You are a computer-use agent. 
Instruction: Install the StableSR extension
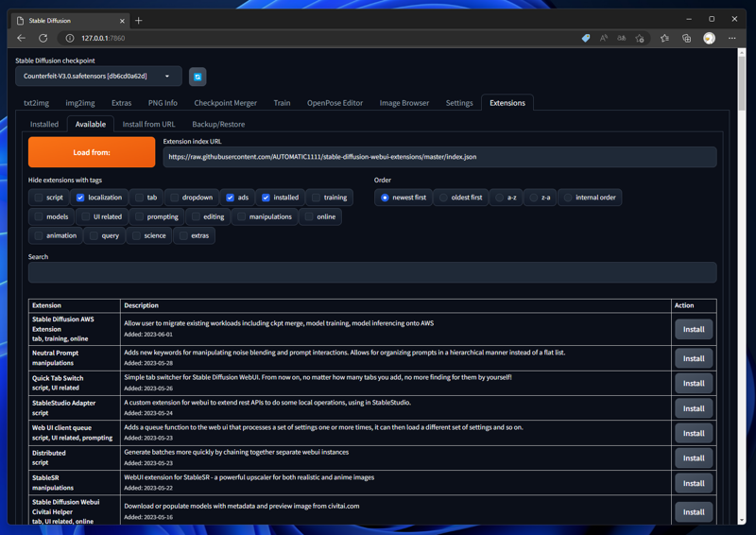(x=694, y=483)
